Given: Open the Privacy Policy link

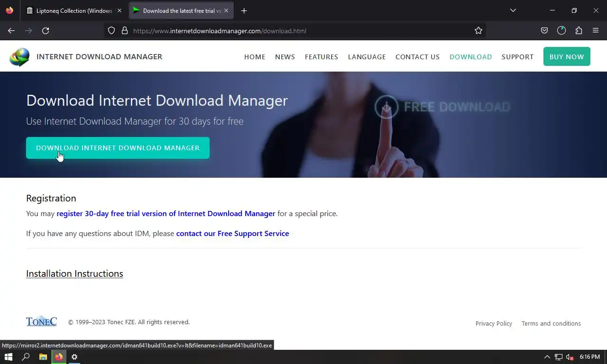Looking at the screenshot, I should point(494,323).
